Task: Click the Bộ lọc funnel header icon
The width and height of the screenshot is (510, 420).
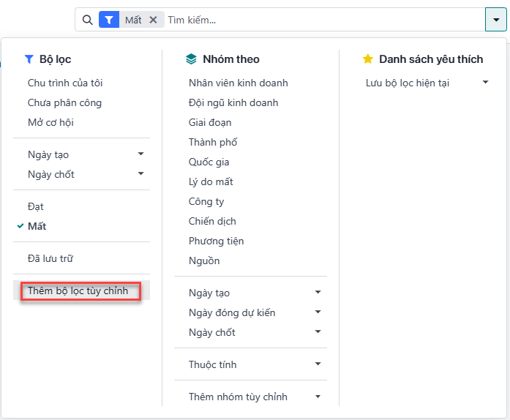Action: (29, 59)
